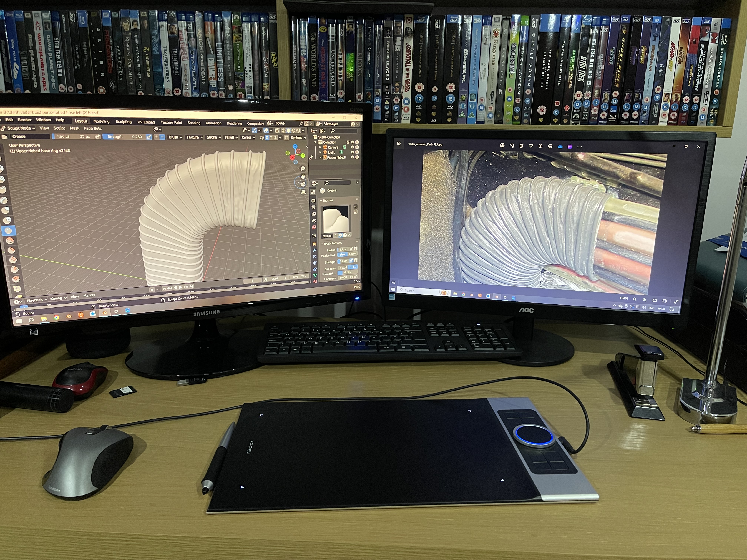The height and width of the screenshot is (560, 747).
Task: Toggle Z axis symmetry in Blender header
Action: click(x=275, y=137)
